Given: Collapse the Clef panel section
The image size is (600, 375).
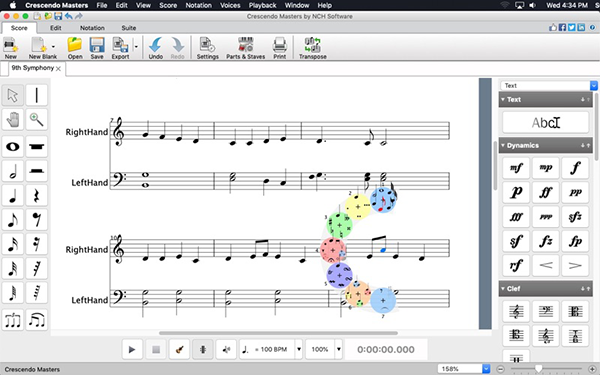Looking at the screenshot, I should coord(503,289).
